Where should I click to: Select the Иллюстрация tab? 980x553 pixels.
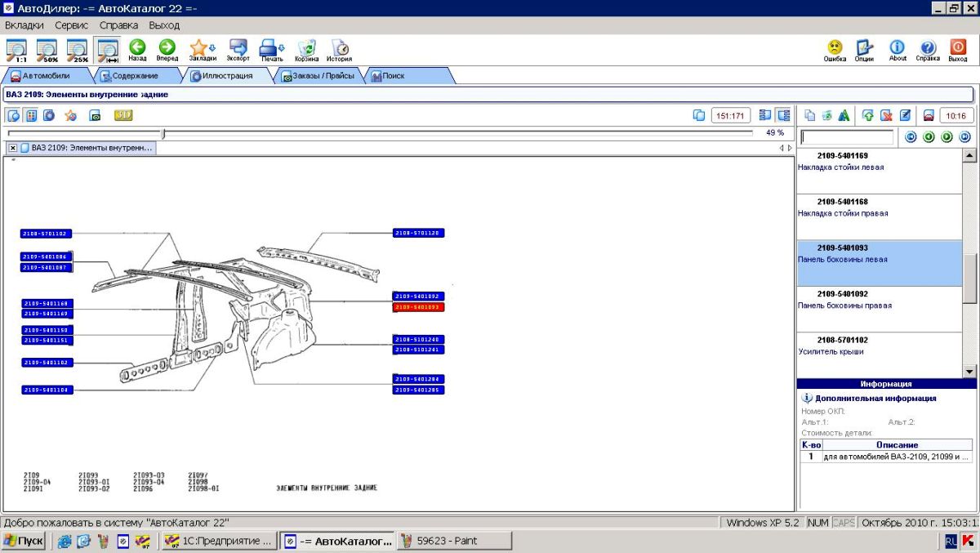coord(227,76)
